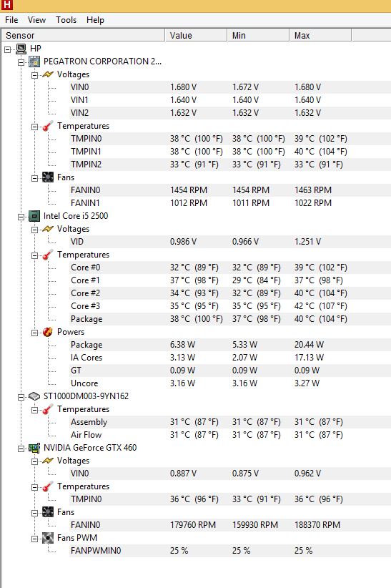This screenshot has height=588, width=391.
Task: Click the fan icon beside Fans PWM
Action: [48, 538]
